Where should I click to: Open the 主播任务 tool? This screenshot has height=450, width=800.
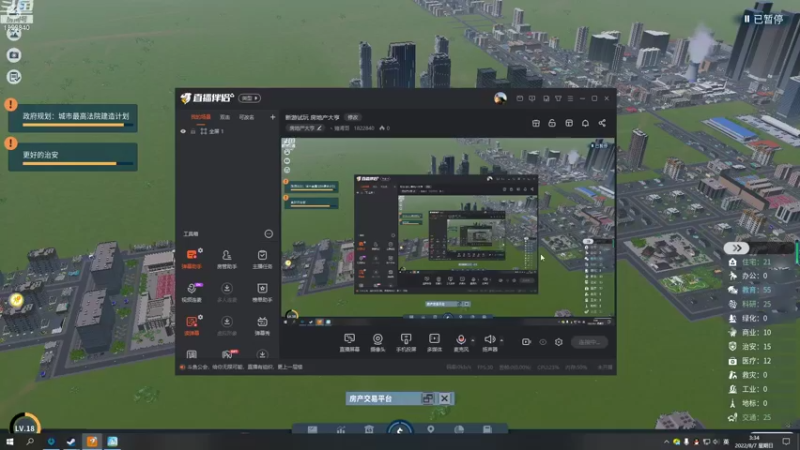point(262,259)
